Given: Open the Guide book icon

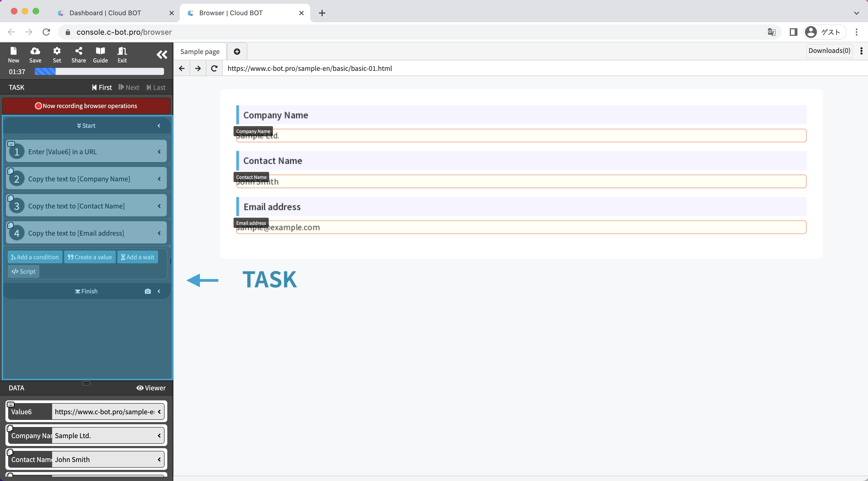Looking at the screenshot, I should 100,55.
